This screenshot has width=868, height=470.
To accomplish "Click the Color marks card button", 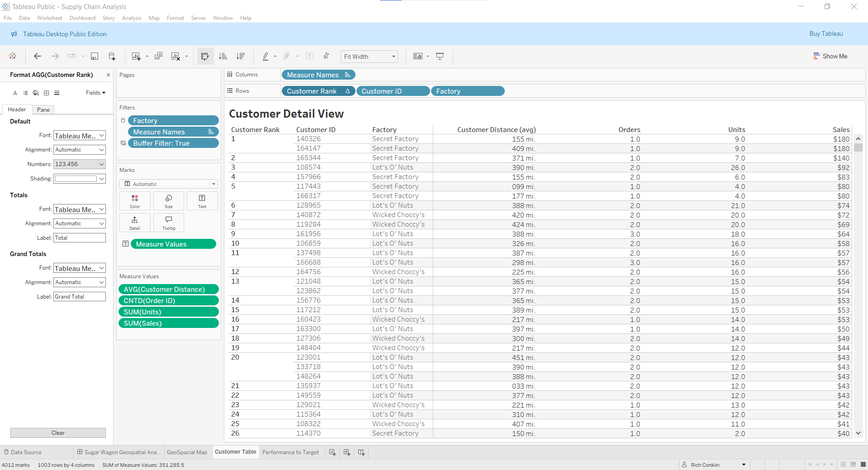I will [x=135, y=201].
